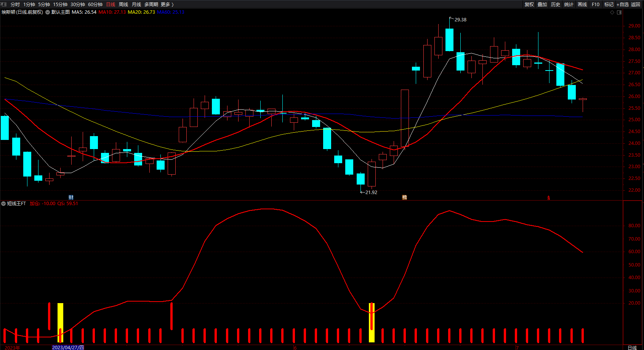The image size is (644, 350).
Task: Click the 叠加 overlay button
Action: point(542,5)
